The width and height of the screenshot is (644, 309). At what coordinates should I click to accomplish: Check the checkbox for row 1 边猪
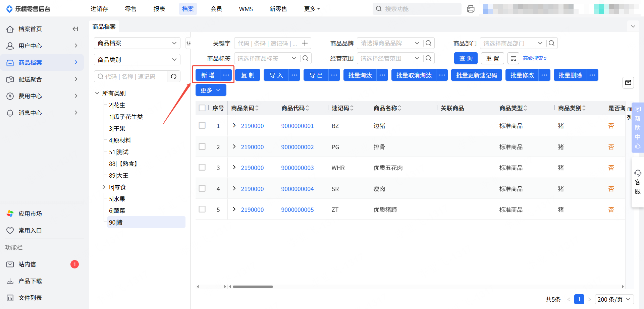(202, 126)
